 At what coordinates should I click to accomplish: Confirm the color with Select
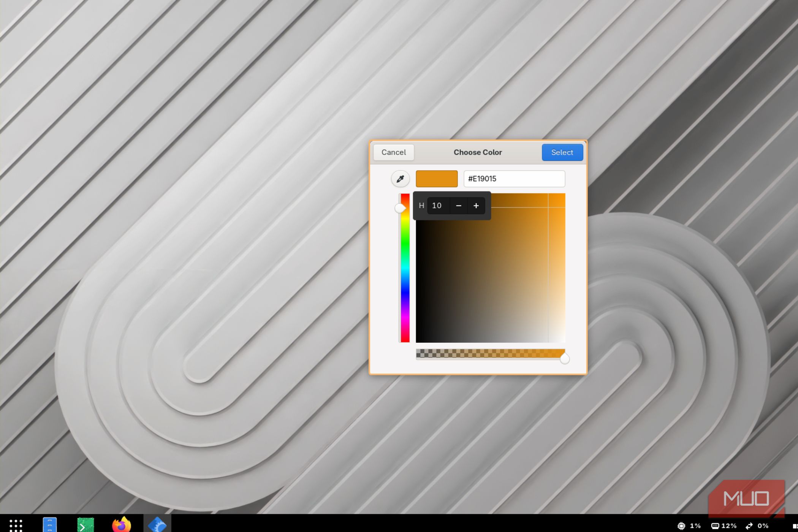click(562, 152)
